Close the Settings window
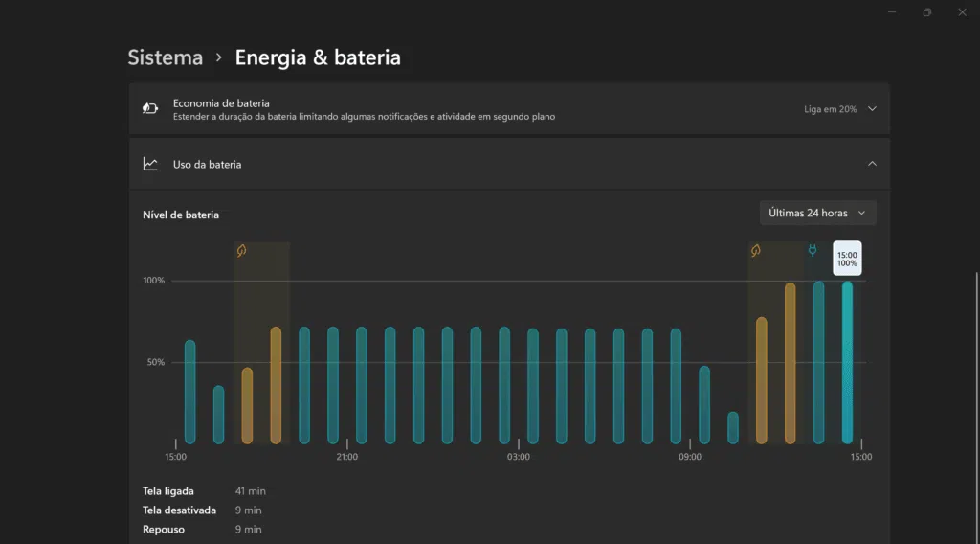 pos(962,12)
